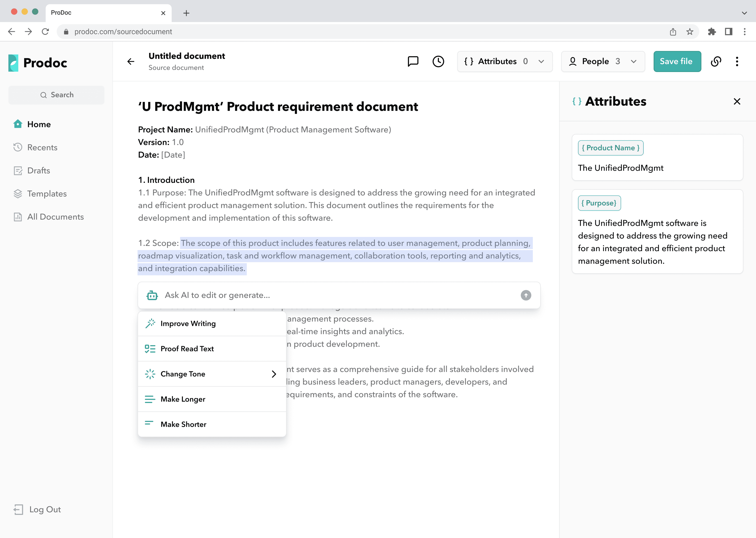Click the Ask AI to edit or generate field

(339, 295)
